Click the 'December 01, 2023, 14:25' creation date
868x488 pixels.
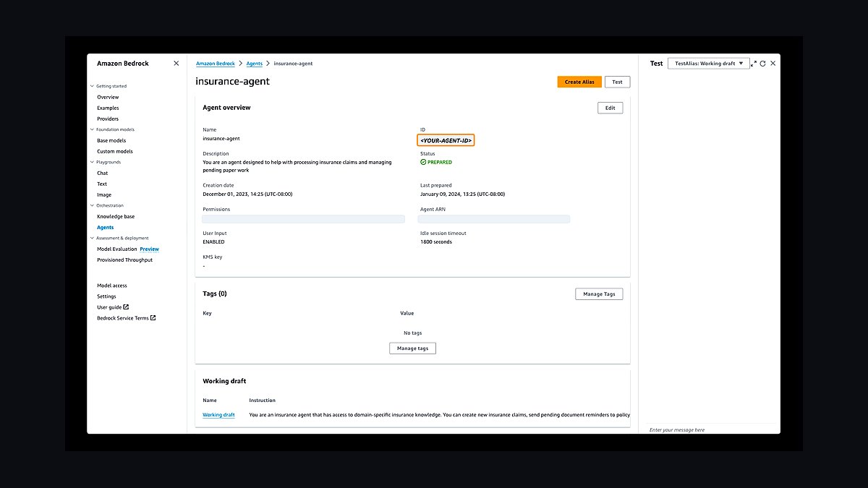coord(247,194)
